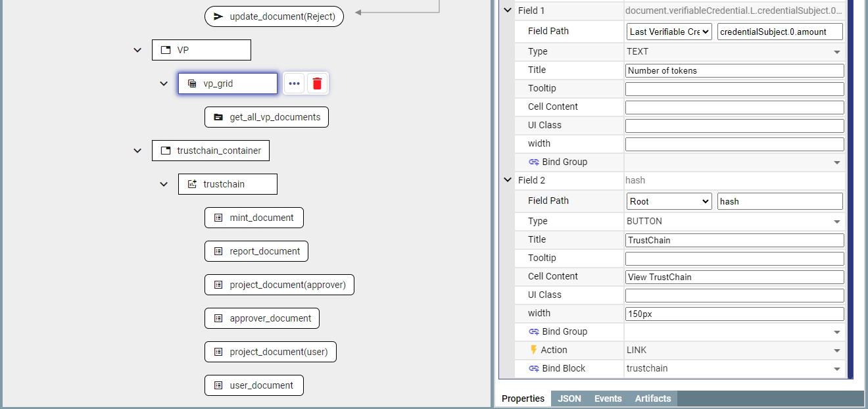Open the Field 1 path source dropdown
The width and height of the screenshot is (868, 409).
pyautogui.click(x=669, y=32)
